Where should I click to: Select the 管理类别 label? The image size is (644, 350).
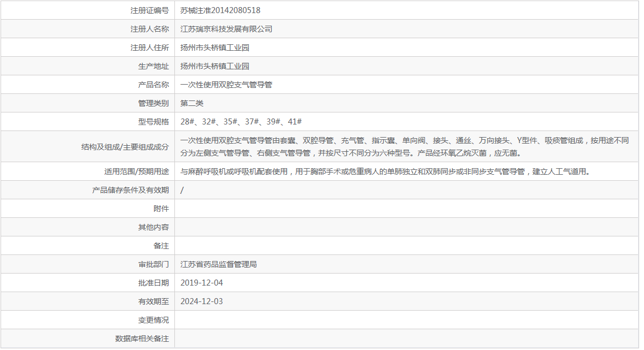(153, 103)
